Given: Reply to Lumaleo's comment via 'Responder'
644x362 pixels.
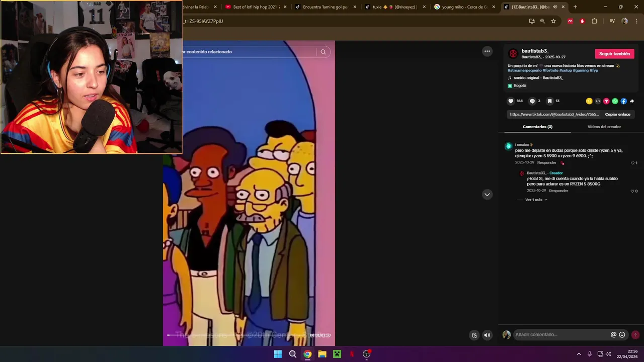Looking at the screenshot, I should pos(546,163).
